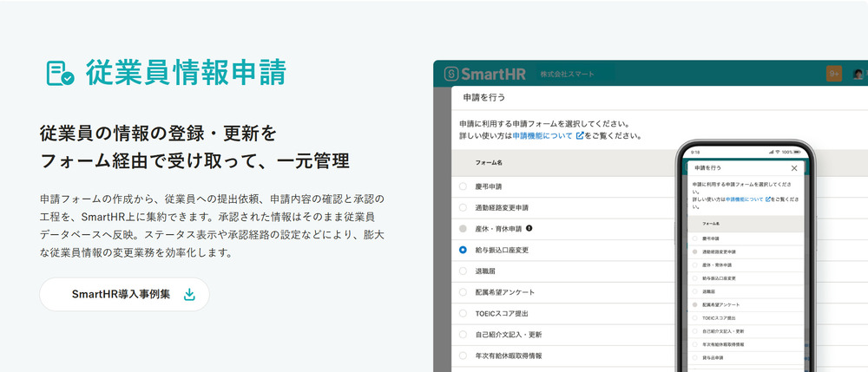Select 通勤経路変更申請 radio on the phone

pos(694,251)
